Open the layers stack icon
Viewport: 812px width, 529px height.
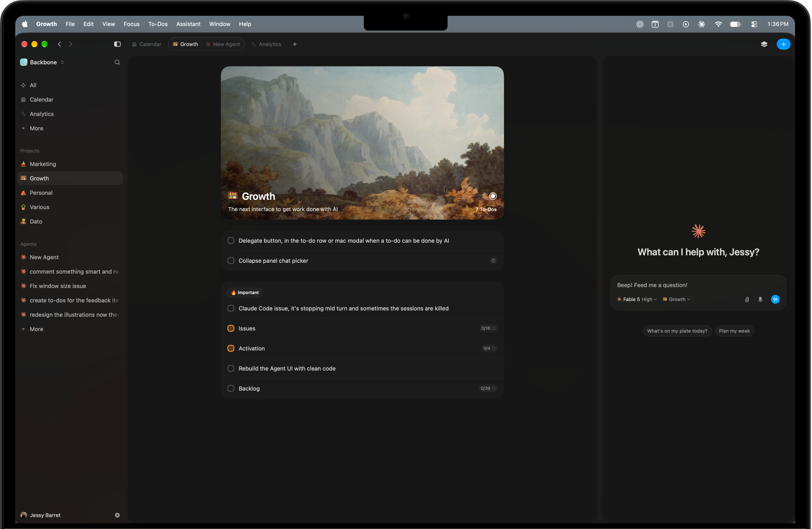(764, 44)
